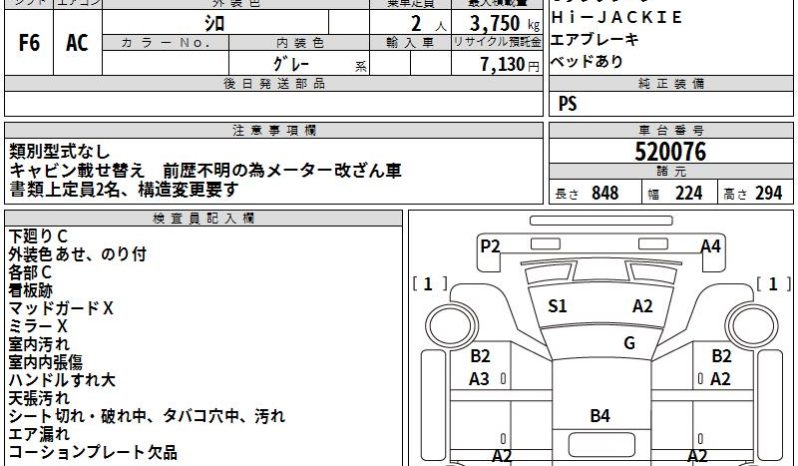Click the G mark on the diagram
798x466 pixels.
tap(630, 343)
